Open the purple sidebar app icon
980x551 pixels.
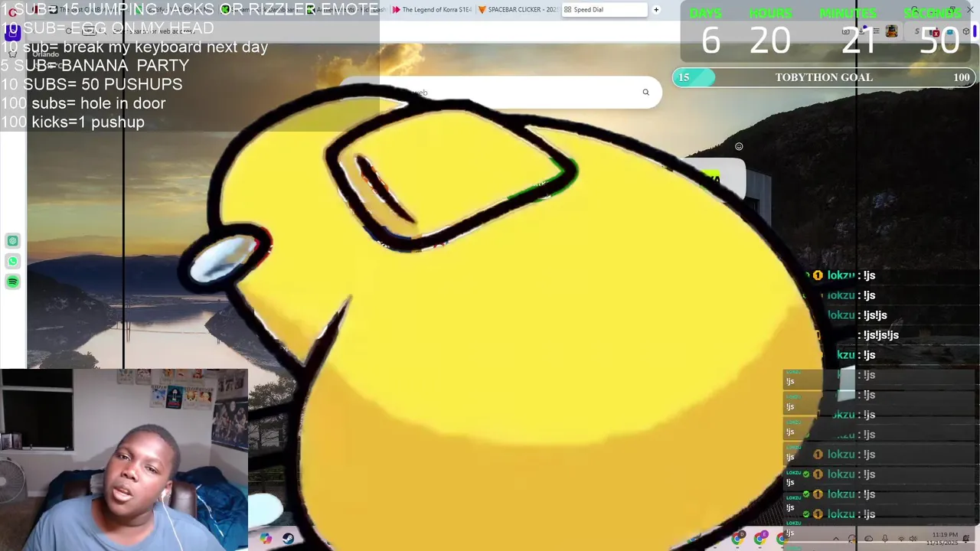12,34
